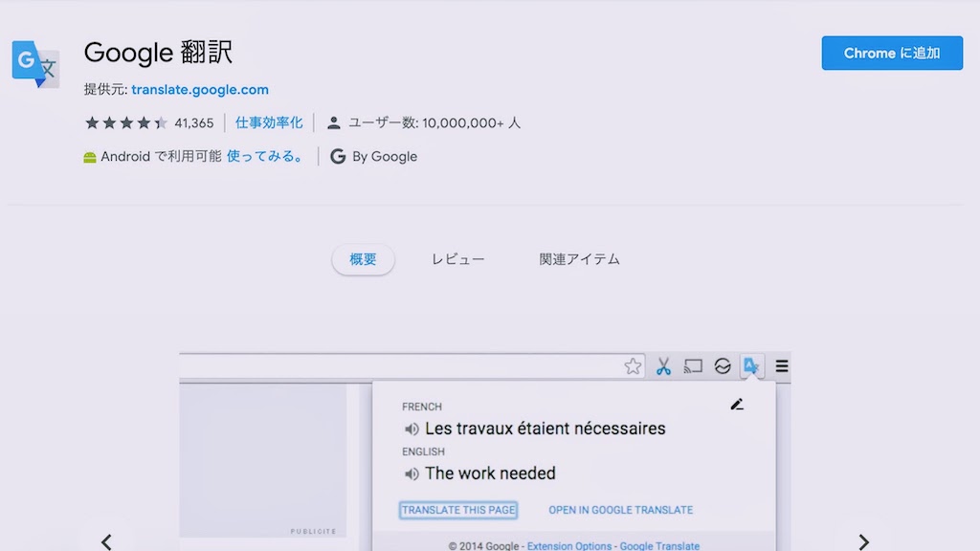The width and height of the screenshot is (980, 551).
Task: Open the hamburger menu in preview toolbar
Action: click(x=781, y=366)
